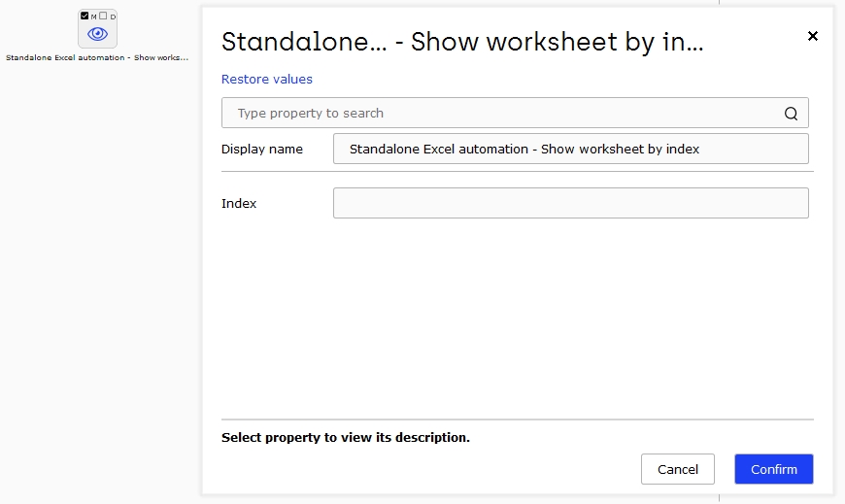
Task: Edit the Display name field
Action: (x=571, y=149)
